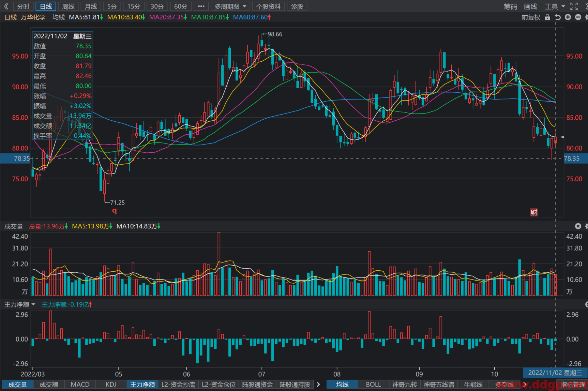Select the KDJ indicator tab
Screen dimensions: 588x391
click(111, 385)
